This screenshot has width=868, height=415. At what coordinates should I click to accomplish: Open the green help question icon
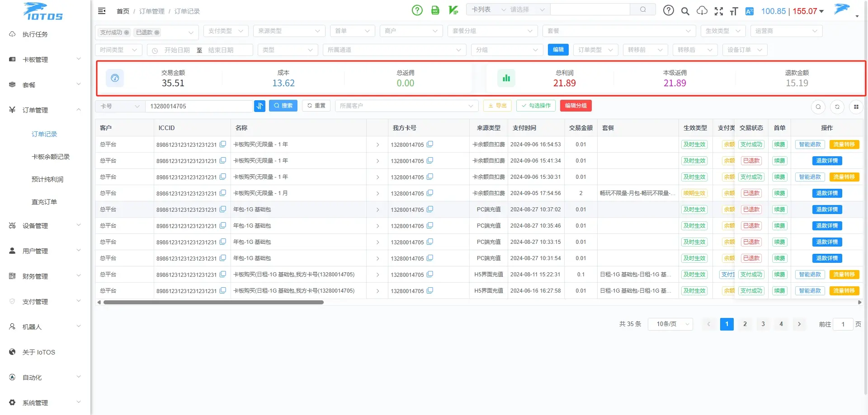click(417, 10)
